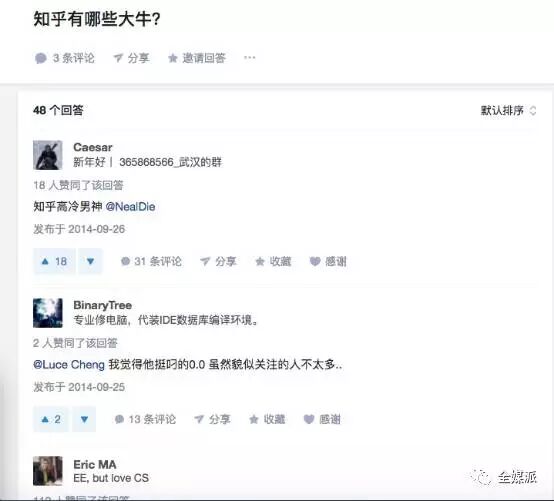Upvote Caesar's answer with 18 votes

[54, 261]
